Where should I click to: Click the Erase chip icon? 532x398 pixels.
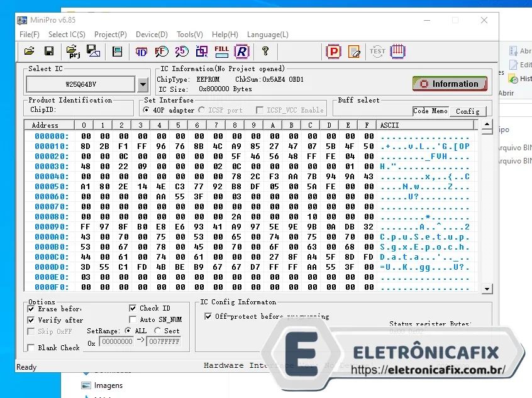pyautogui.click(x=354, y=52)
